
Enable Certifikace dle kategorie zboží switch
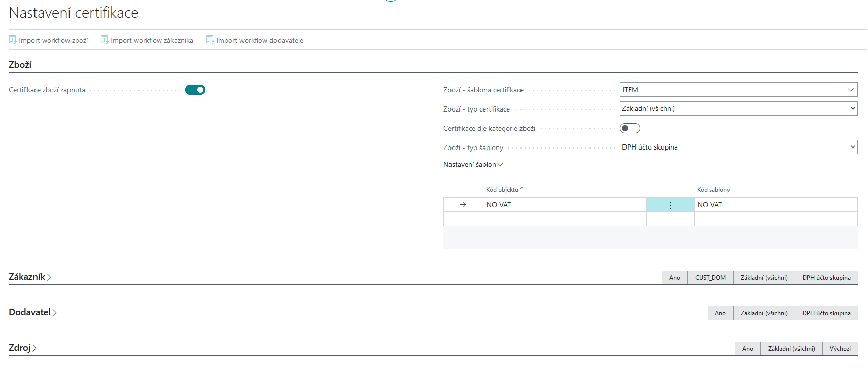coord(630,128)
